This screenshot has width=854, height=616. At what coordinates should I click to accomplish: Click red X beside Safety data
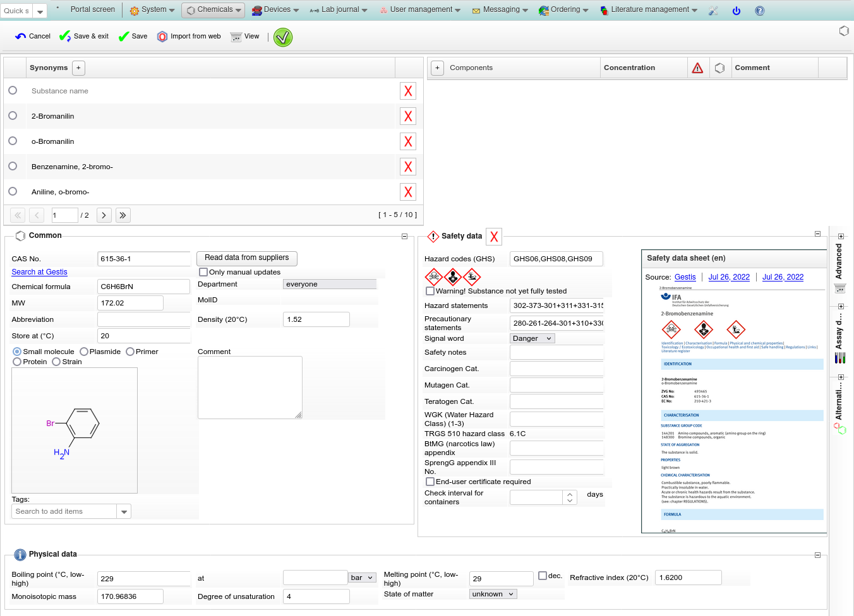(494, 237)
